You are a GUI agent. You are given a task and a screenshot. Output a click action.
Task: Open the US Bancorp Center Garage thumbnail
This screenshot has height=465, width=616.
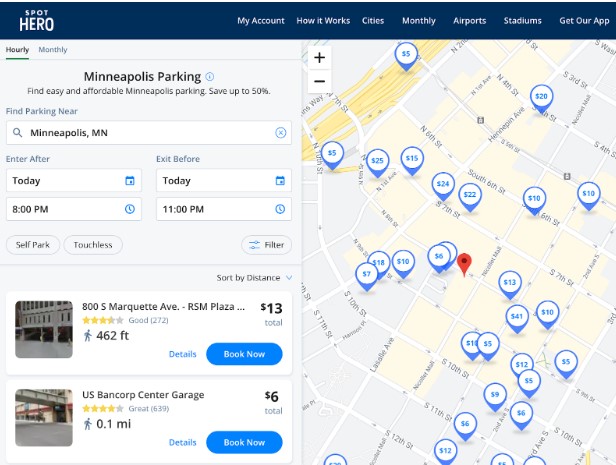(x=44, y=417)
